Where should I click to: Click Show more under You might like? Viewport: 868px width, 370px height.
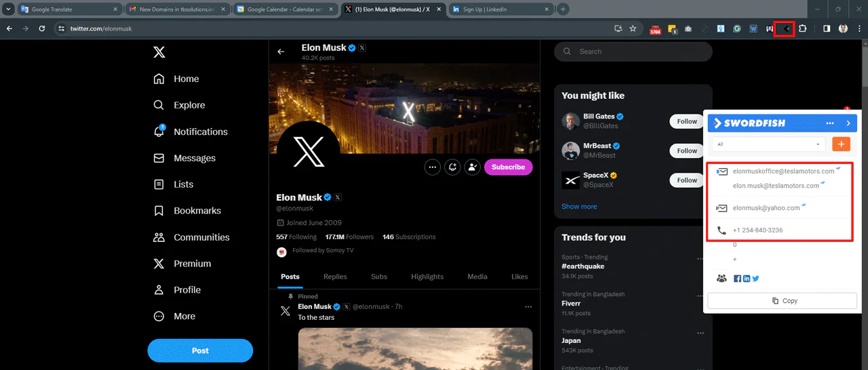pos(579,207)
